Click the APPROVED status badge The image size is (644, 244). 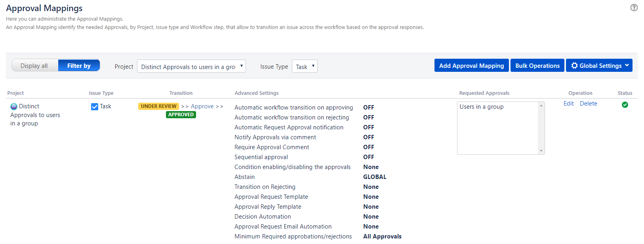[x=181, y=115]
